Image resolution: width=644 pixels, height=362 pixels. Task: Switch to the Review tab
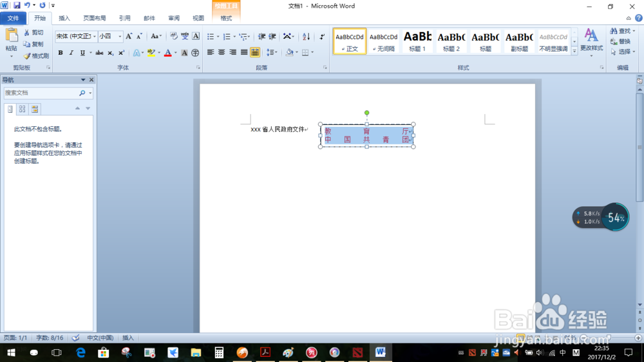pyautogui.click(x=174, y=18)
